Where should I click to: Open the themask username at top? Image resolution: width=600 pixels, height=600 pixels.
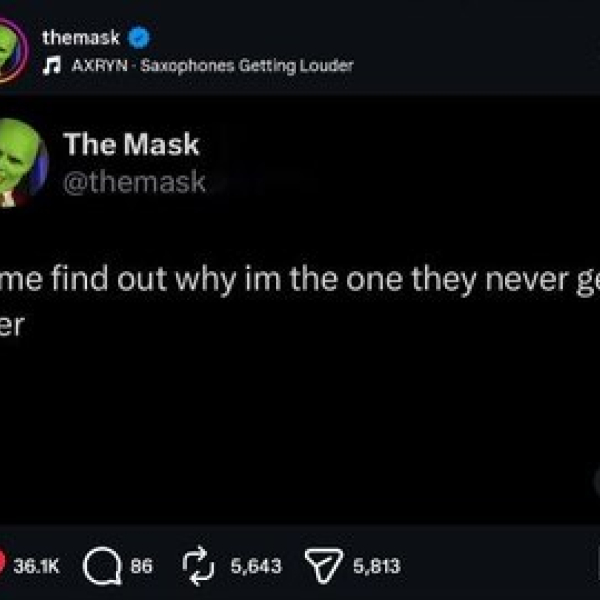point(81,38)
